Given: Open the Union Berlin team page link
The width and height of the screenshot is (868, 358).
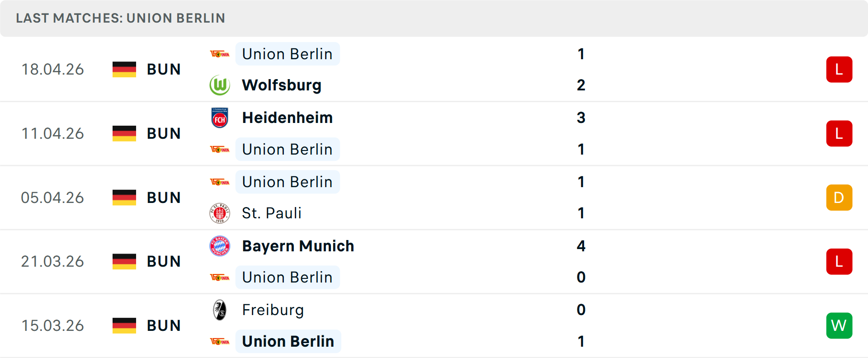Looking at the screenshot, I should point(288,54).
